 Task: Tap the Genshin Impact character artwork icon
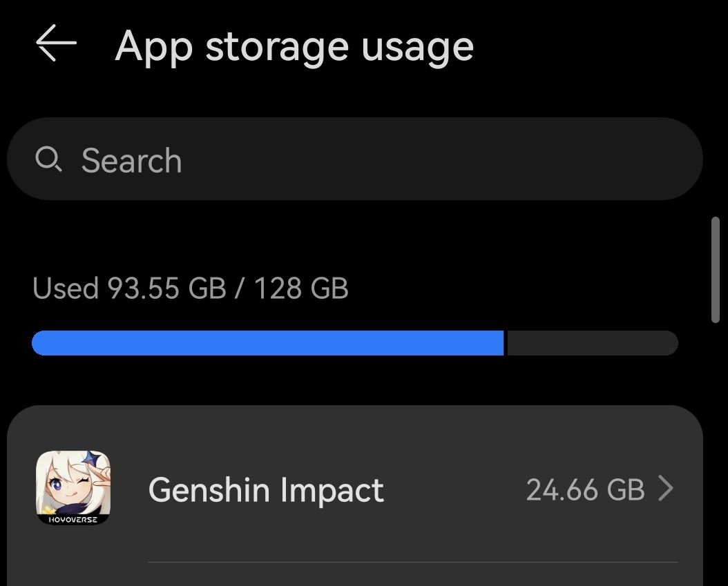pos(73,489)
